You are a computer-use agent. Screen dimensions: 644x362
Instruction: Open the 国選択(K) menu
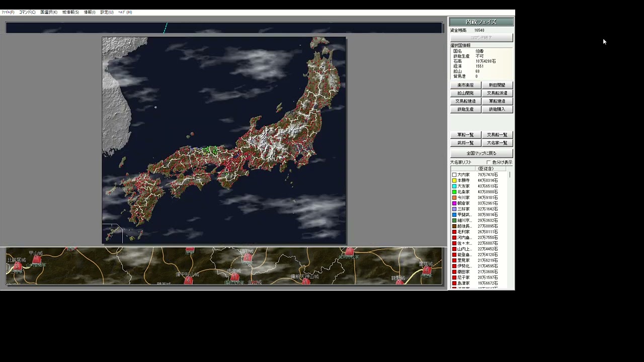coord(49,12)
